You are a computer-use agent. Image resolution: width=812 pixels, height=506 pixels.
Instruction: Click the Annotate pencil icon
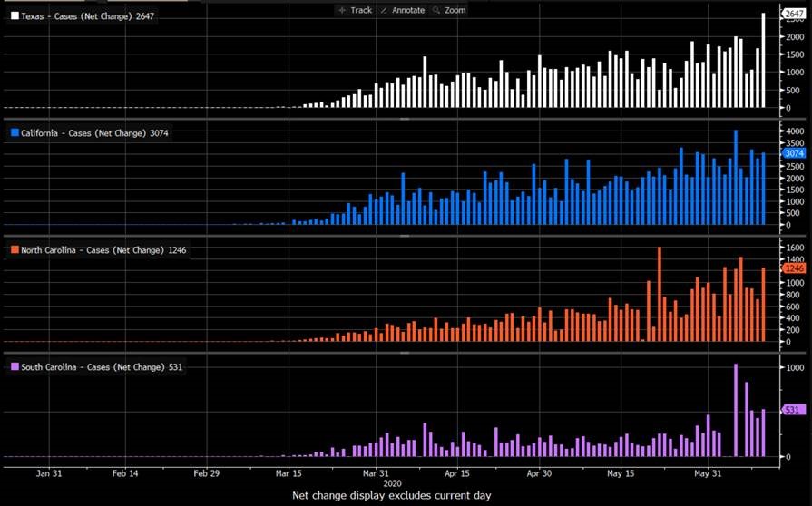[384, 10]
